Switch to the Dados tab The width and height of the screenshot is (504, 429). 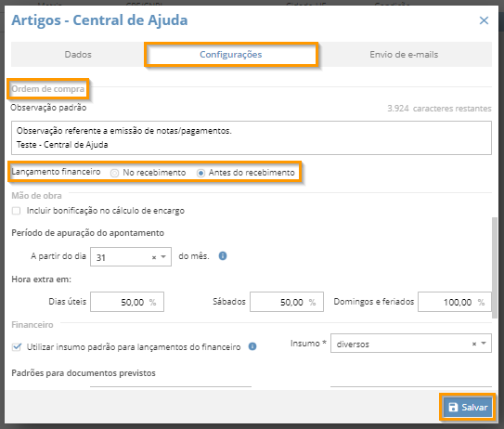click(x=78, y=55)
